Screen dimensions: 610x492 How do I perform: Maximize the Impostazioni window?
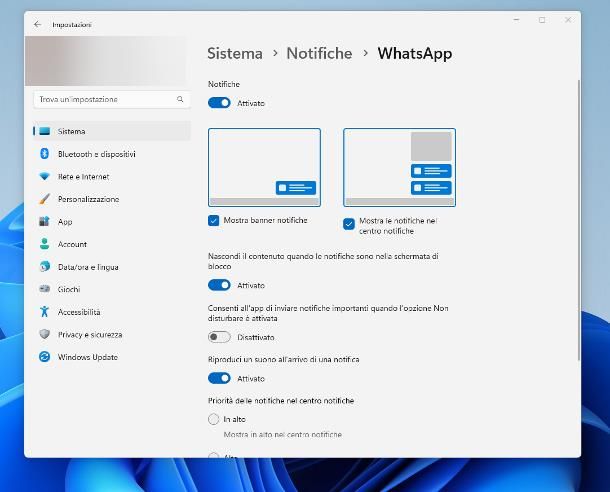(x=542, y=20)
